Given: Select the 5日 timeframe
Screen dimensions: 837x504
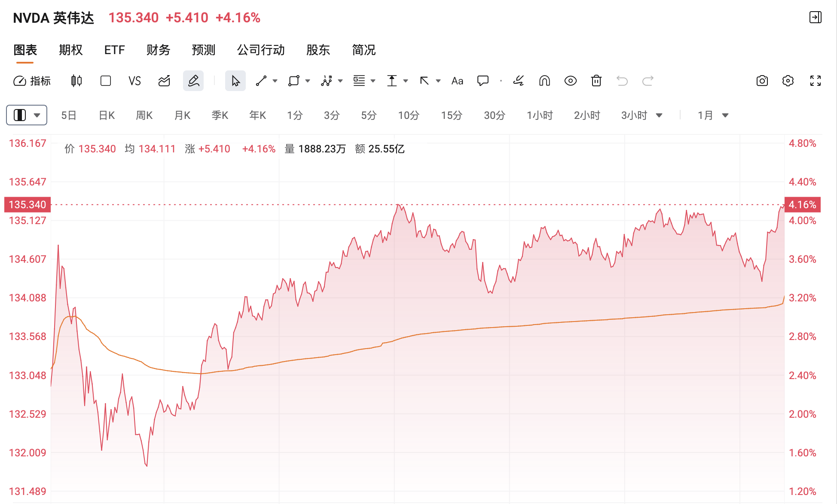Looking at the screenshot, I should click(x=69, y=115).
